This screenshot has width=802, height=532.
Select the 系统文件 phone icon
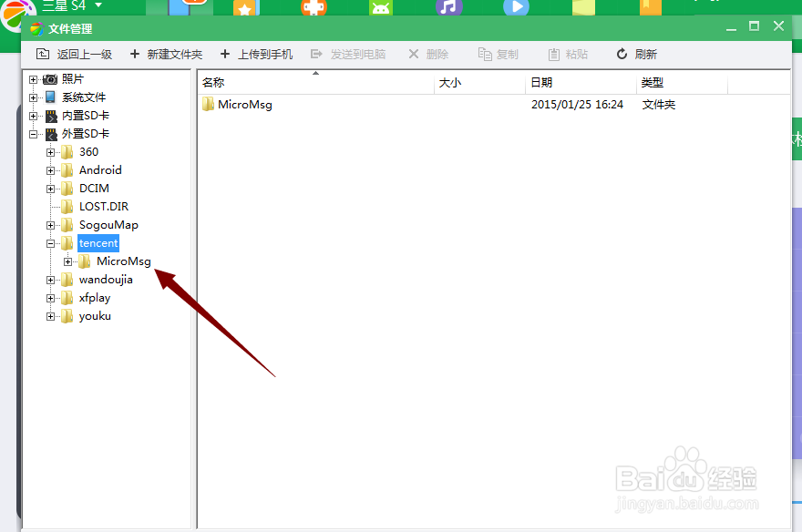point(50,97)
